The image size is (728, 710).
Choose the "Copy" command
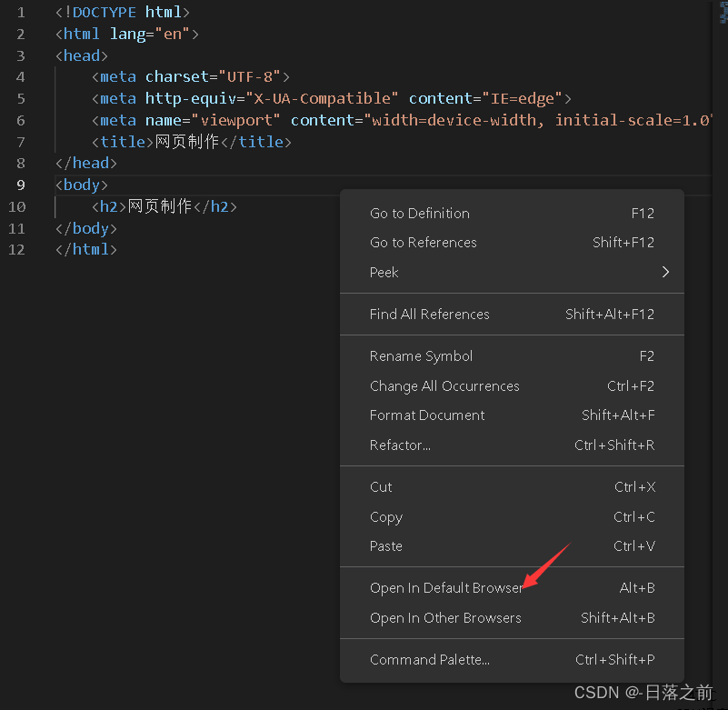click(385, 516)
